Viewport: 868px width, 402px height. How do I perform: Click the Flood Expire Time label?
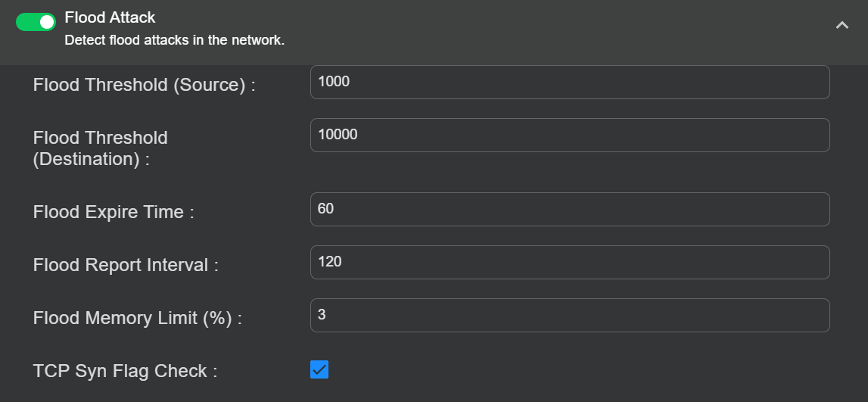click(x=114, y=212)
